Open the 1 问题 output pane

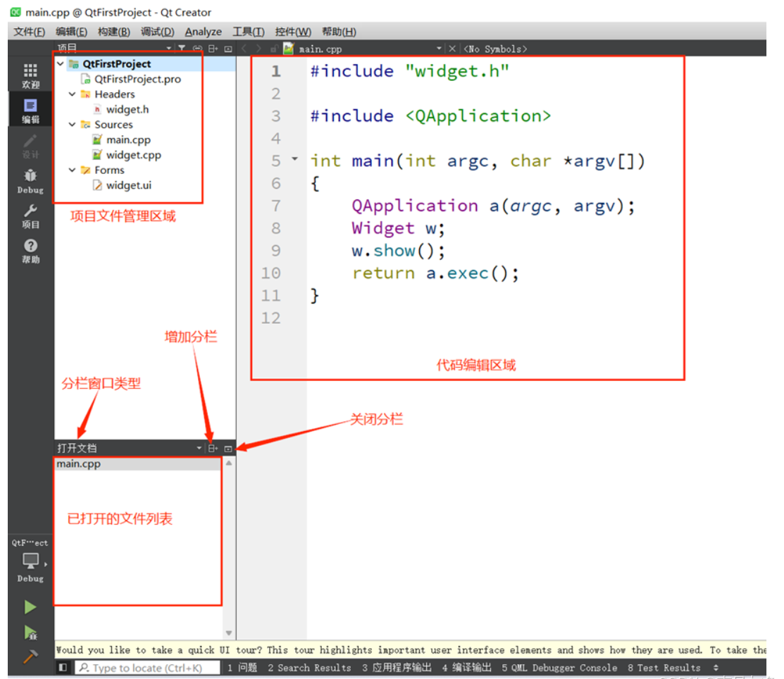tap(242, 668)
